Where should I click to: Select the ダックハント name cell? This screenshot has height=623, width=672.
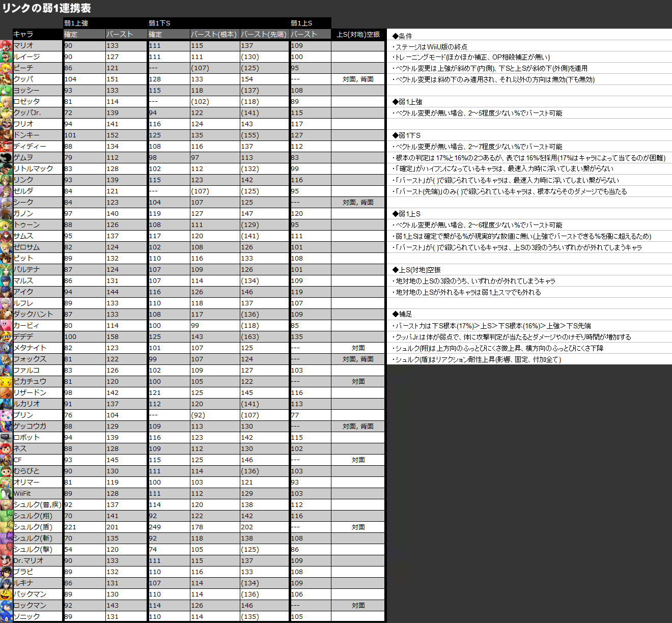coord(37,314)
